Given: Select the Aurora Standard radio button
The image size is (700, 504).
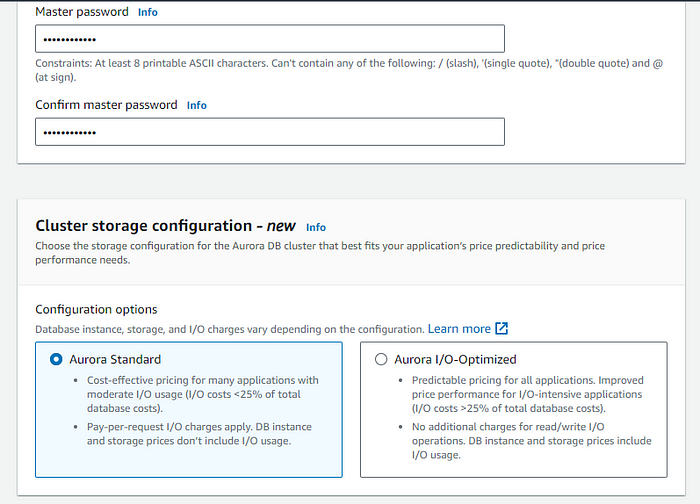Looking at the screenshot, I should [56, 359].
